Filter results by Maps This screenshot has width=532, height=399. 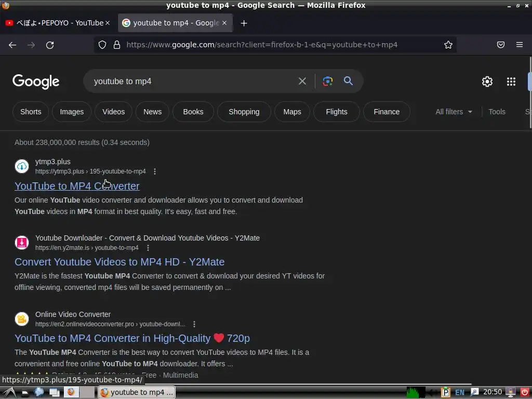(292, 112)
